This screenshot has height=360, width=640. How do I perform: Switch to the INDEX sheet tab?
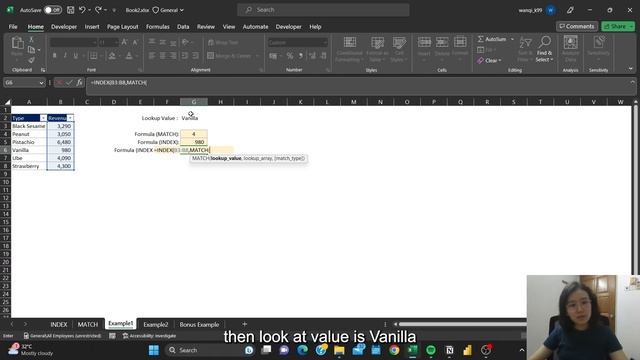click(x=59, y=324)
